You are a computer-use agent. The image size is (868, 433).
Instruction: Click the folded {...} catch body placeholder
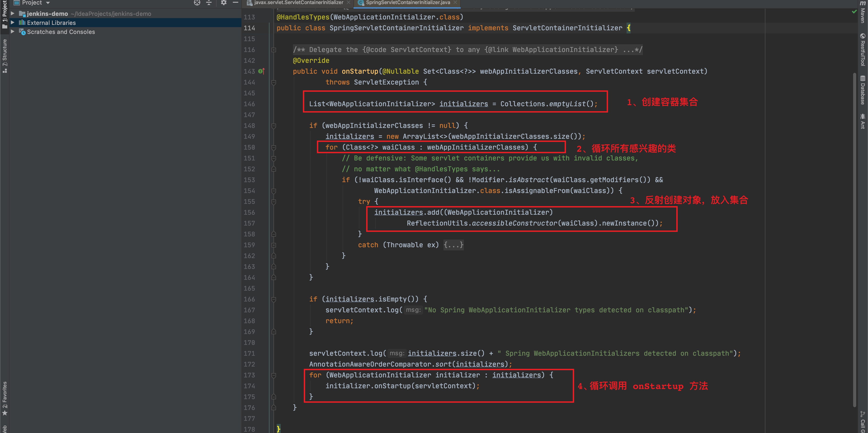pos(453,245)
